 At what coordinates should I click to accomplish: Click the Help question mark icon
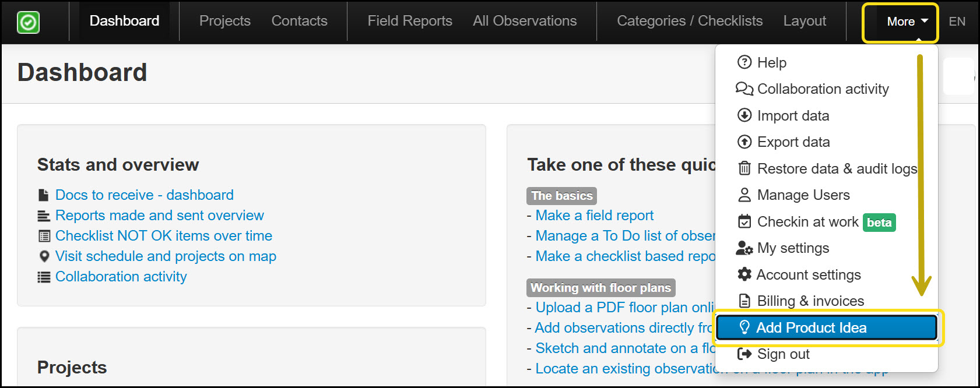click(x=744, y=62)
